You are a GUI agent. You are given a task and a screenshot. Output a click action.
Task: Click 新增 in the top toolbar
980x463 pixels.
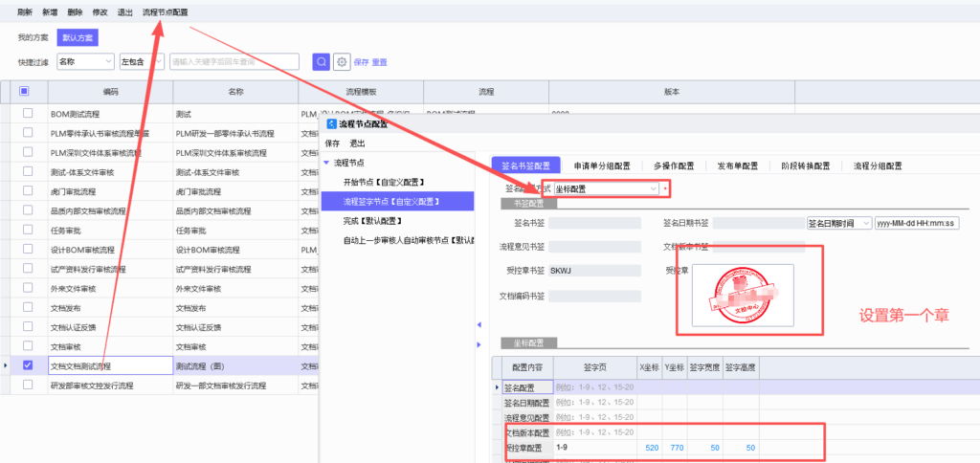pos(50,11)
